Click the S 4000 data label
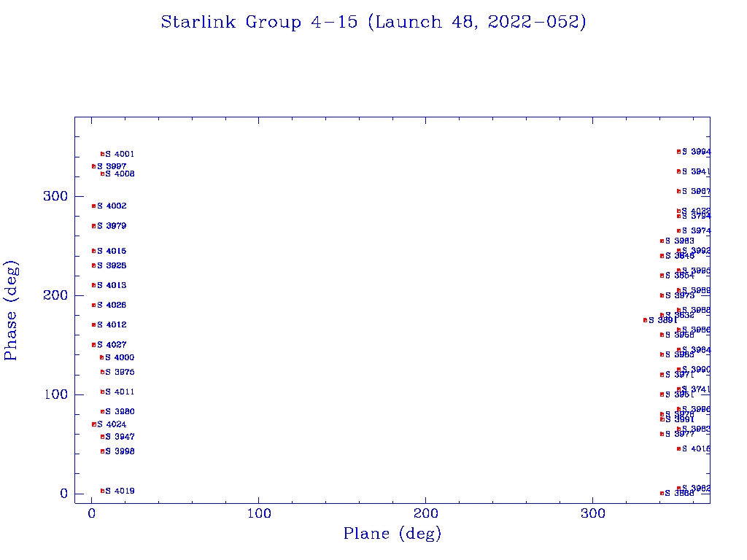Image resolution: width=747 pixels, height=560 pixels. 120,357
